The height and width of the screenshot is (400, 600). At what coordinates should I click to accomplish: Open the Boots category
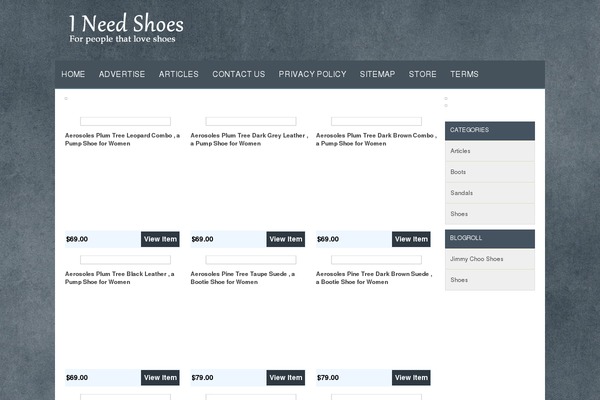490,172
